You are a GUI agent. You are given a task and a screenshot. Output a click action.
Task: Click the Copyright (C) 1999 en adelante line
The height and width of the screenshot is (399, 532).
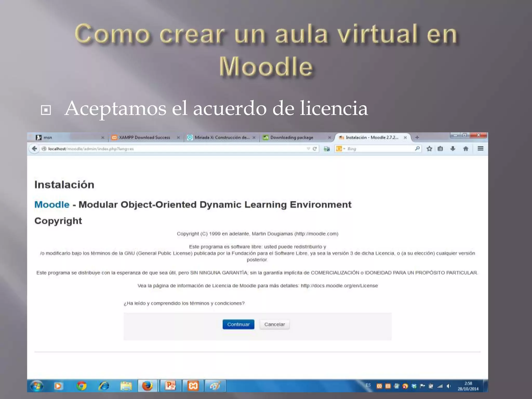point(257,234)
